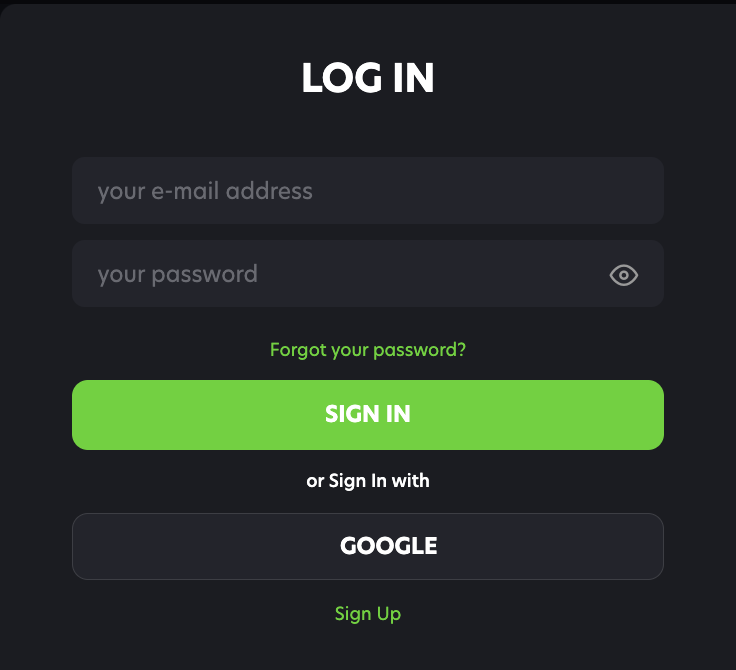Click the eye icon in the password field
Viewport: 736px width, 670px height.
[624, 275]
